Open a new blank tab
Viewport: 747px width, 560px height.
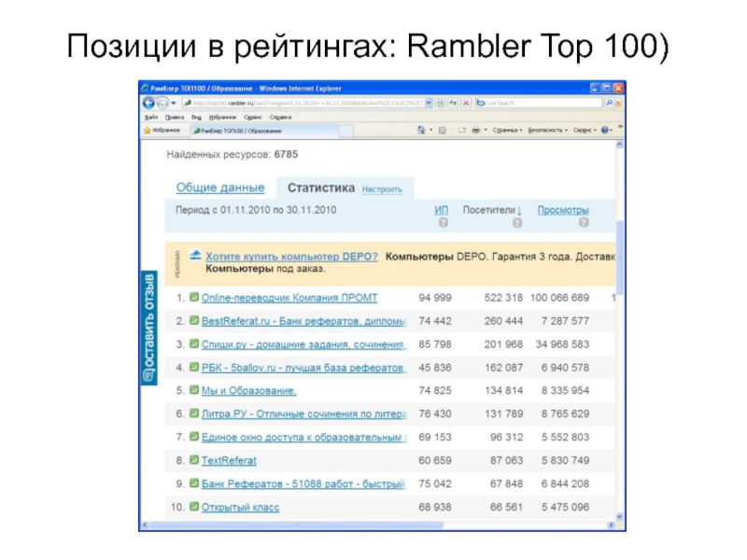(345, 131)
